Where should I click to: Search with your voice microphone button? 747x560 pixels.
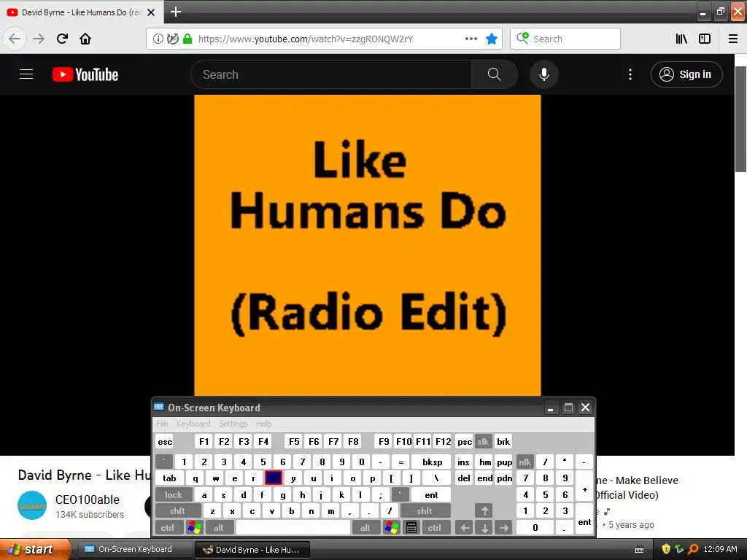(544, 74)
